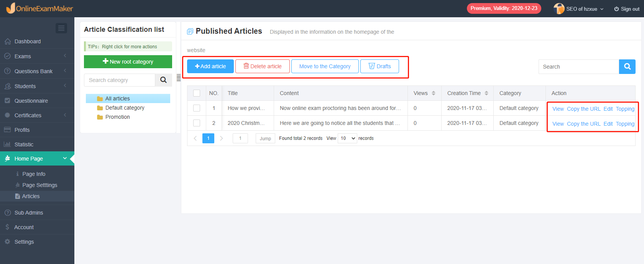Click the Exams checkmark icon
The width and height of the screenshot is (644, 264).
(7, 56)
